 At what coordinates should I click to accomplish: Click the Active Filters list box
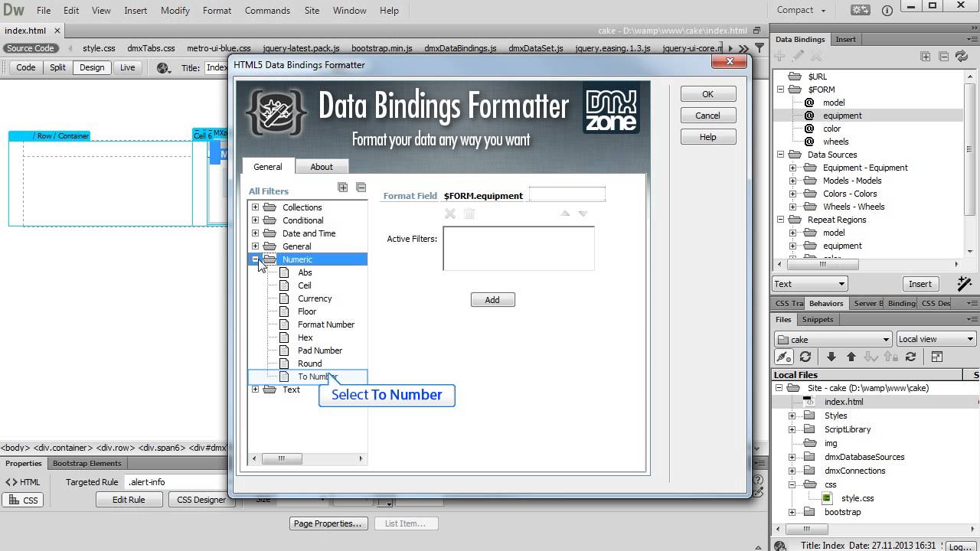click(x=518, y=248)
